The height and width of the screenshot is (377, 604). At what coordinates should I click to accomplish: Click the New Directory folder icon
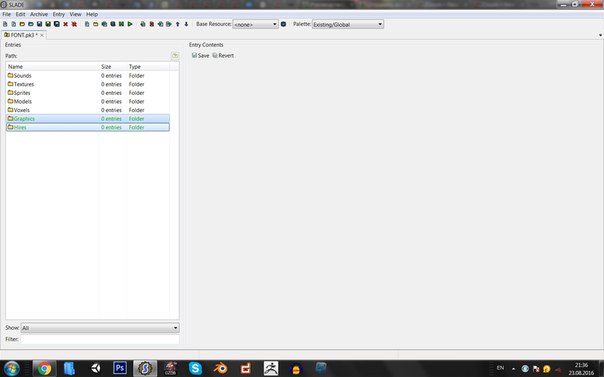96,24
